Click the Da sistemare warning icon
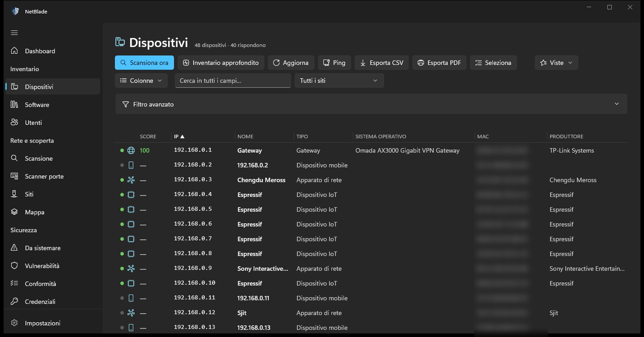Screen dimensions: 644x337 point(15,248)
